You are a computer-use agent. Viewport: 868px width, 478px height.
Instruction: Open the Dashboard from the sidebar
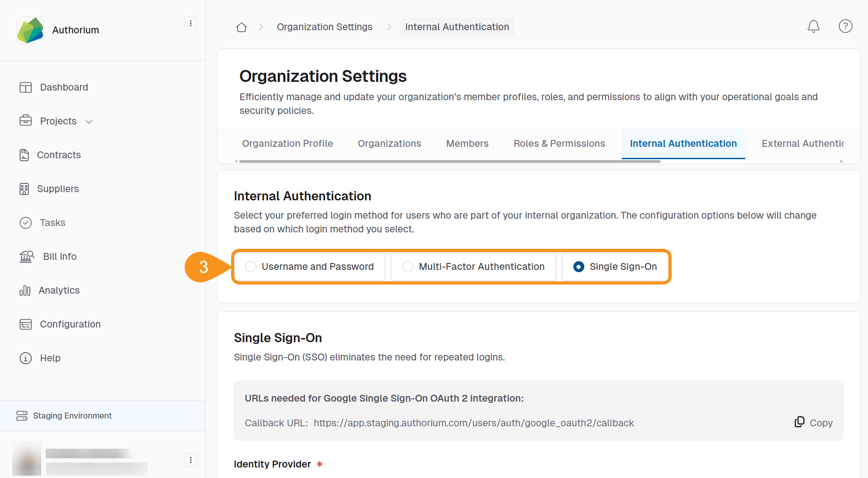(64, 87)
